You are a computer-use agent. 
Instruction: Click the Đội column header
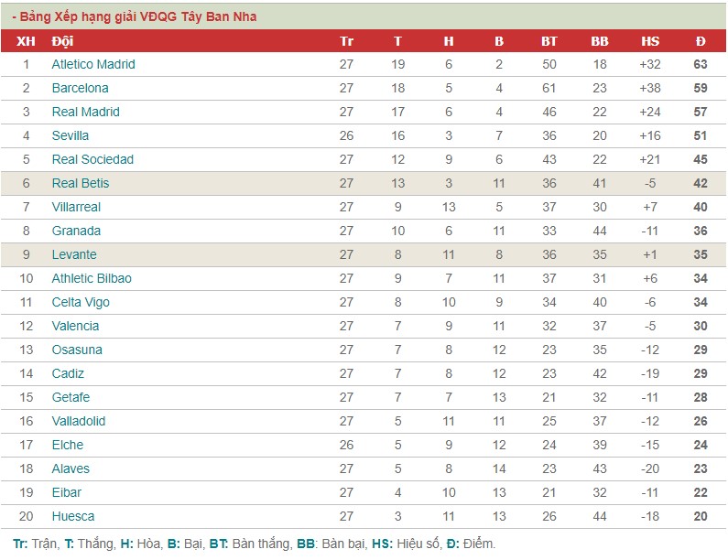pos(62,41)
